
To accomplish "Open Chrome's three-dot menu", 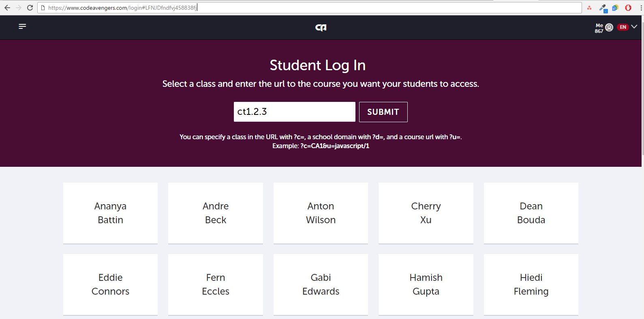I will point(640,7).
